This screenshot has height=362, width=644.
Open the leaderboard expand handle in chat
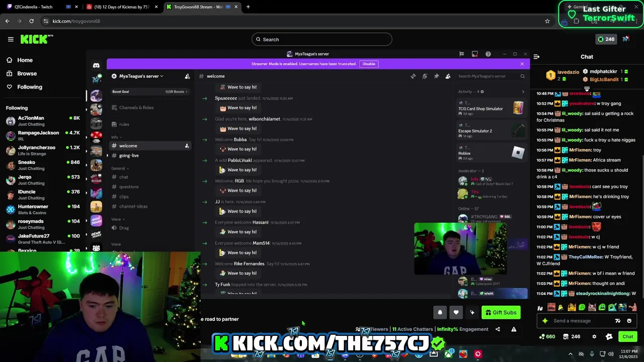[587, 89]
